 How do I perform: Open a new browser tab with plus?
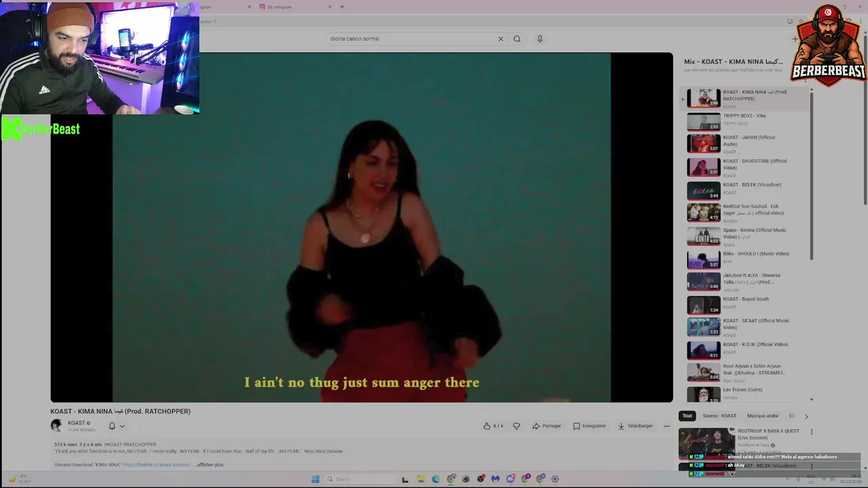point(342,7)
